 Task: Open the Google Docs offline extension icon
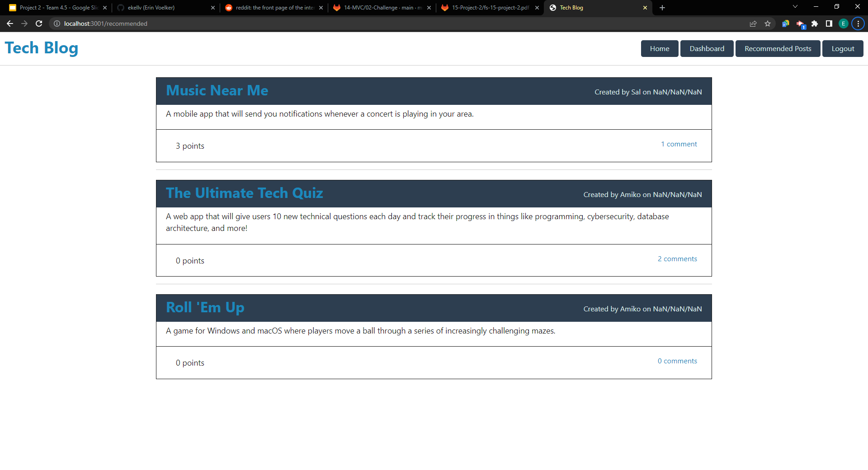click(x=785, y=23)
